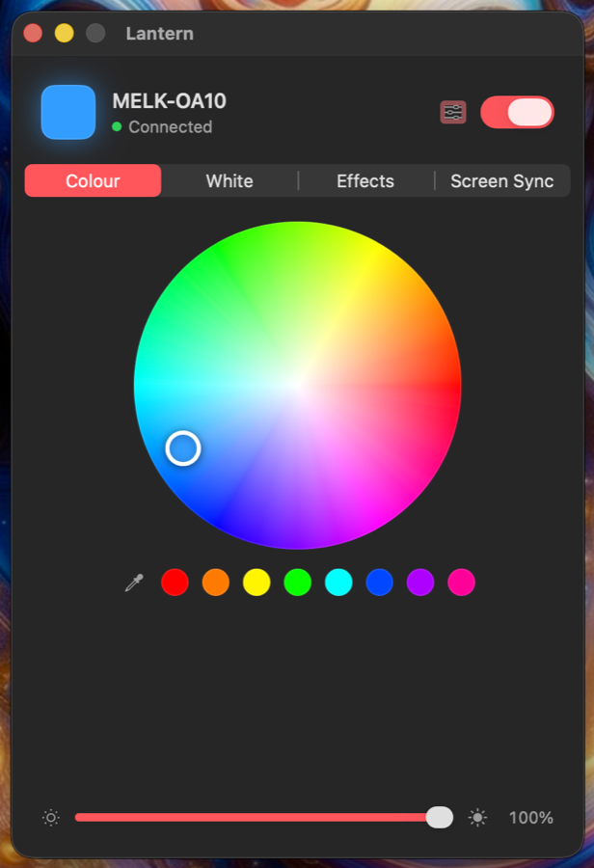Pick the cyan preset colour swatch
Image resolution: width=594 pixels, height=868 pixels.
click(x=338, y=583)
